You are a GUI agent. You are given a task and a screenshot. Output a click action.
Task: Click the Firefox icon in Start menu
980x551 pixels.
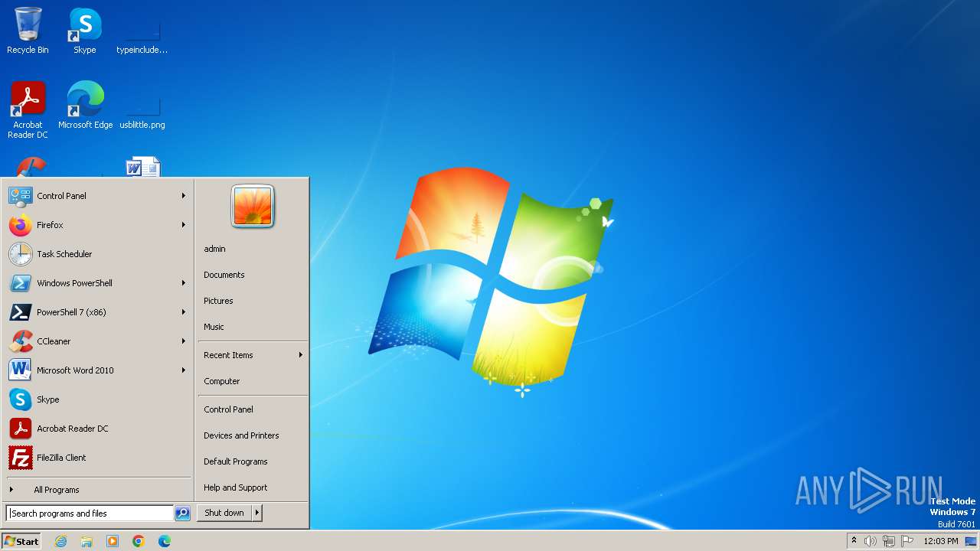(x=20, y=225)
